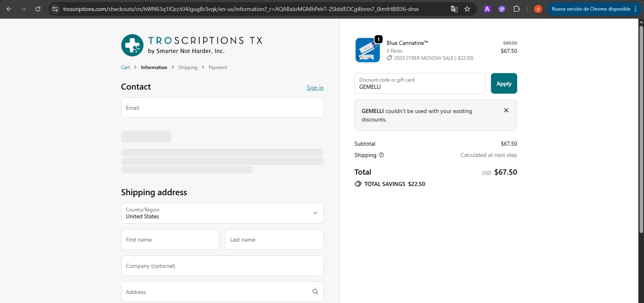This screenshot has height=303, width=644.
Task: Click the quantity badge on product image
Action: point(378,39)
